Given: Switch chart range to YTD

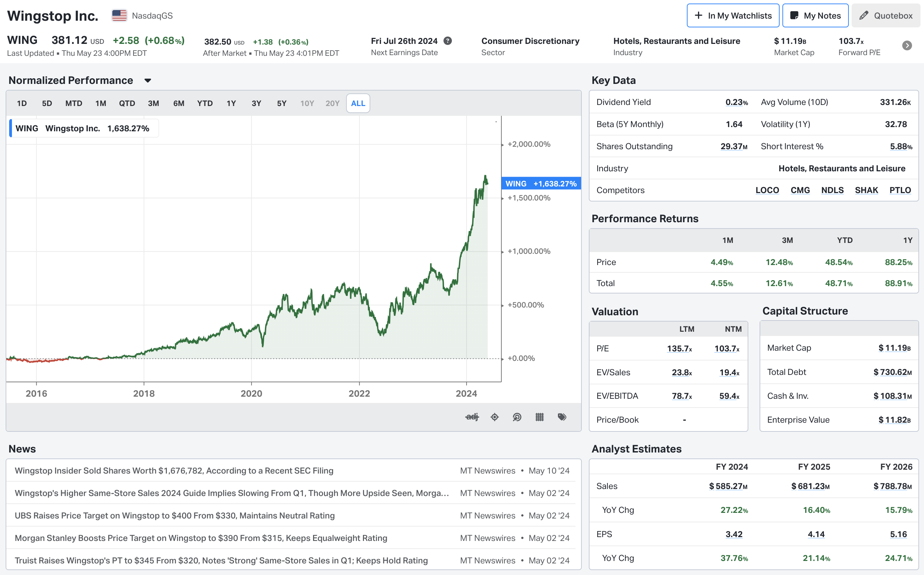Looking at the screenshot, I should 205,104.
